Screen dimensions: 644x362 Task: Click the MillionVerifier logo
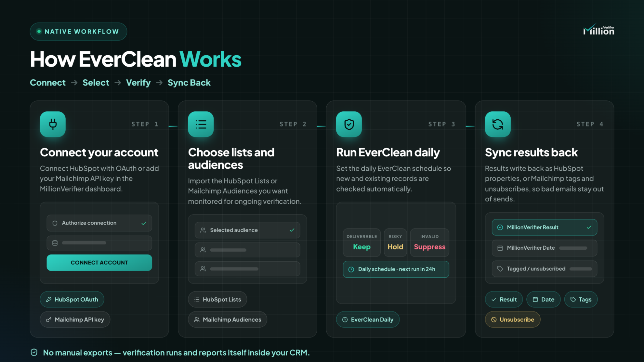click(599, 30)
